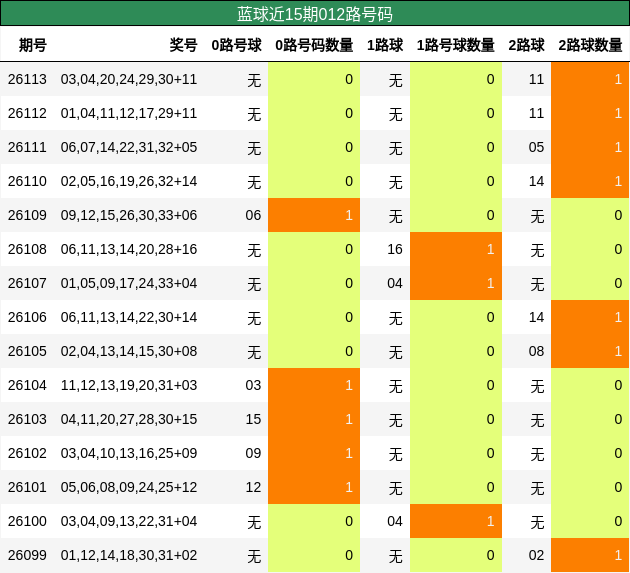Screen dimensions: 630x573
Task: Select draw result 11,12,13,19,20,31+03
Action: 129,385
